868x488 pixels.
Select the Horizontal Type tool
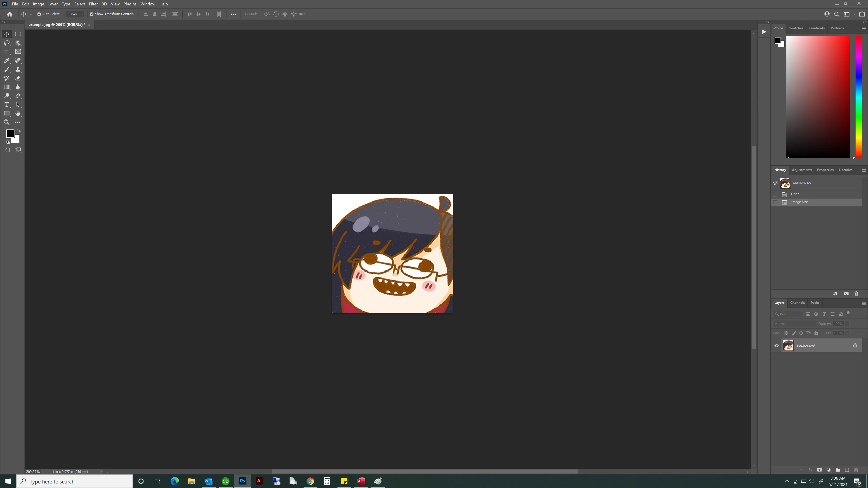6,105
